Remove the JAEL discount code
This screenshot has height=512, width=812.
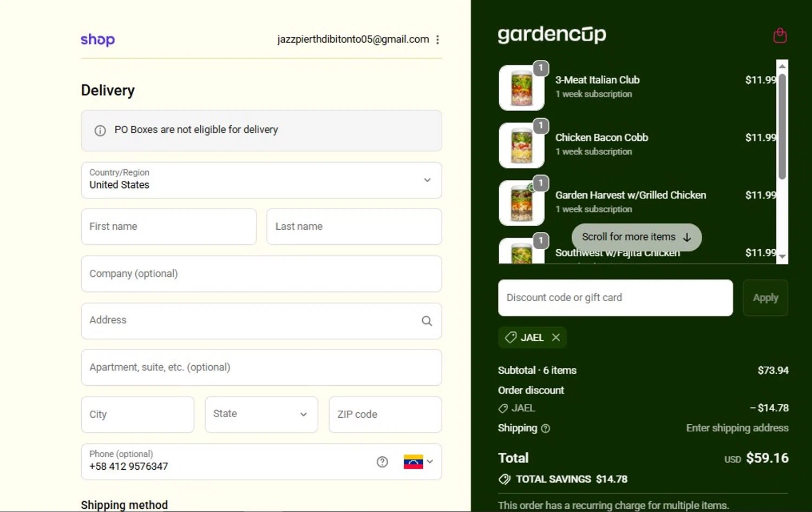556,338
